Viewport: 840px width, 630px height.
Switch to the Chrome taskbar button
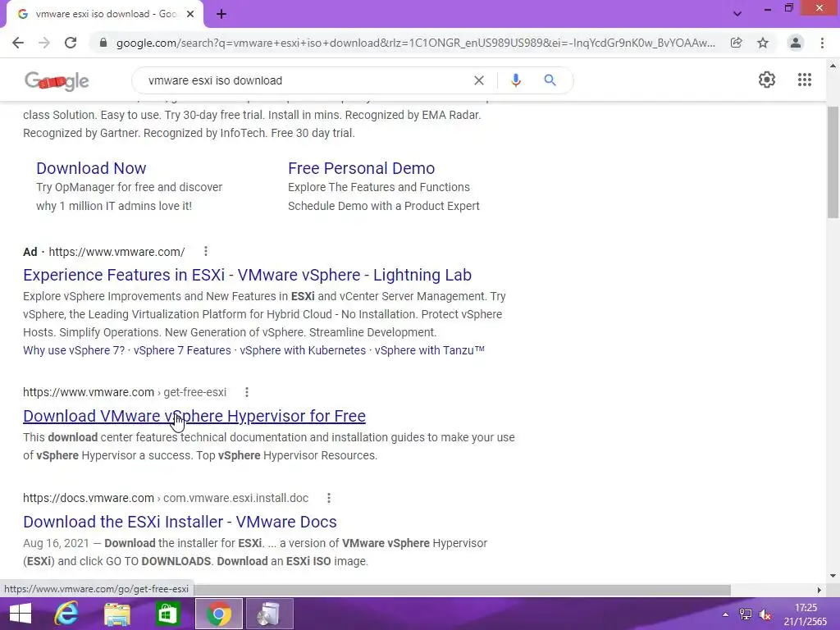(218, 614)
